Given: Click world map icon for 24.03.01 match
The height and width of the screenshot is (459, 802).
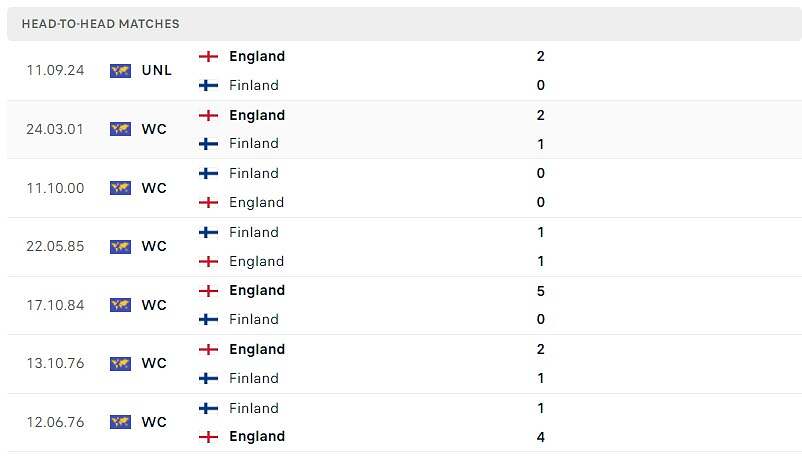Looking at the screenshot, I should click(120, 129).
